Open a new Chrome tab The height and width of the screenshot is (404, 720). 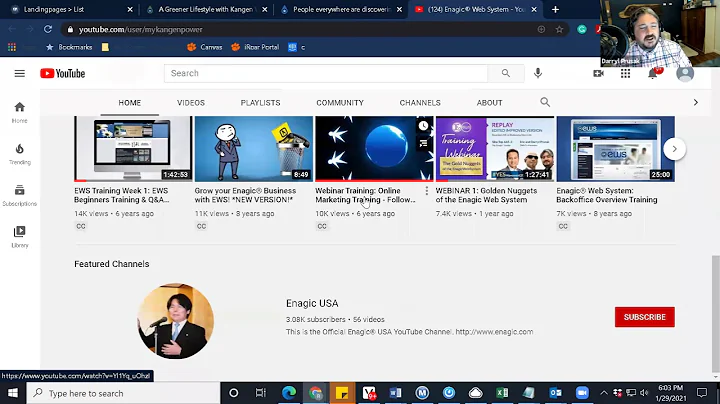click(x=555, y=9)
